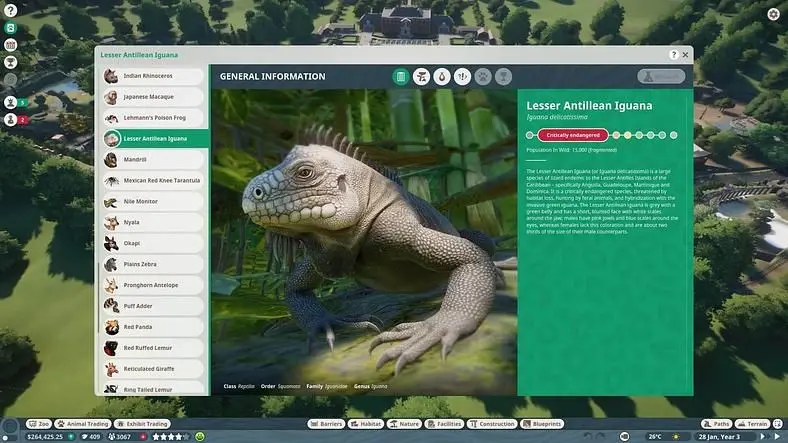Click the selection tool icon beside Terrain
The height and width of the screenshot is (443, 788).
pos(777,424)
